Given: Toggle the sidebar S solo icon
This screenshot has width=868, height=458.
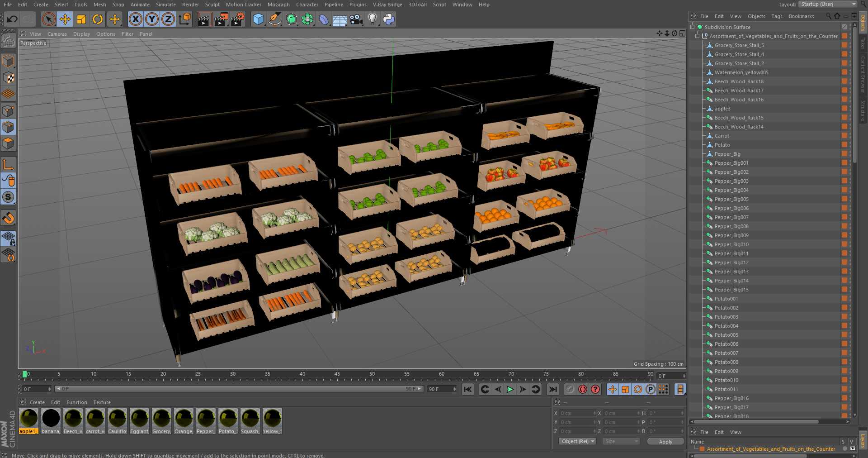Looking at the screenshot, I should pyautogui.click(x=8, y=197).
